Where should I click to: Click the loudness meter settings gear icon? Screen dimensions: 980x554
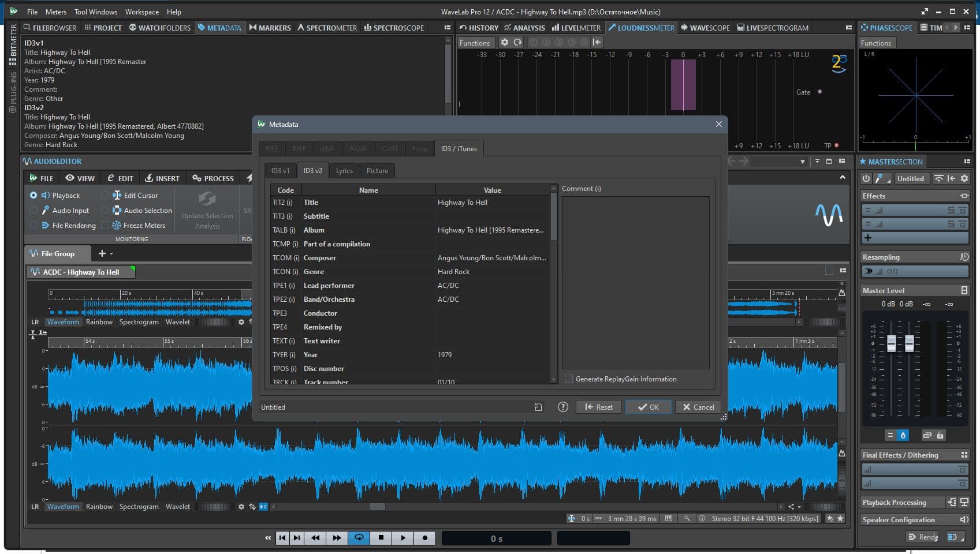click(x=505, y=42)
